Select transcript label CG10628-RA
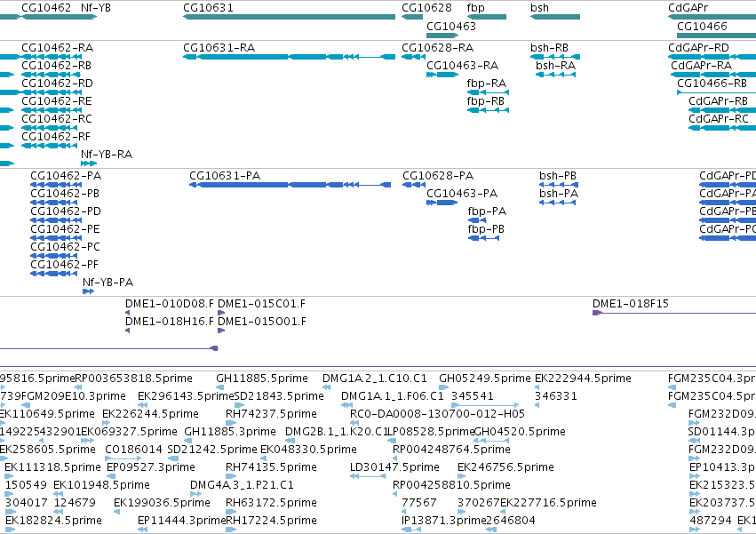 tap(438, 48)
